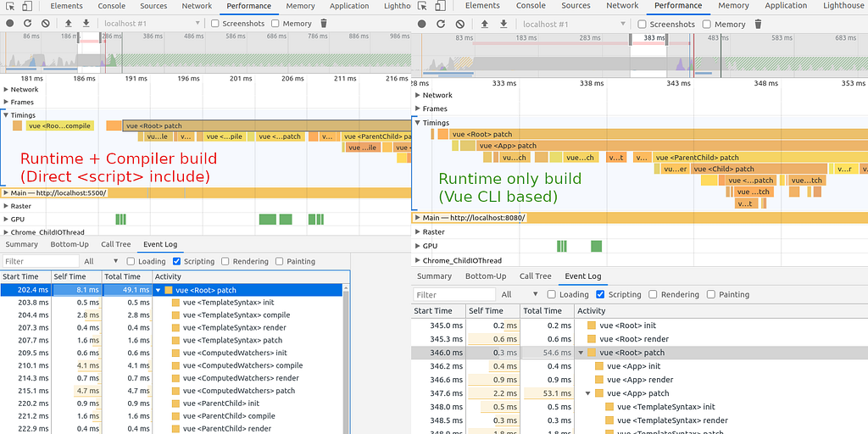Click Load profile upload icon in left panel
The image size is (868, 434).
pyautogui.click(x=69, y=23)
